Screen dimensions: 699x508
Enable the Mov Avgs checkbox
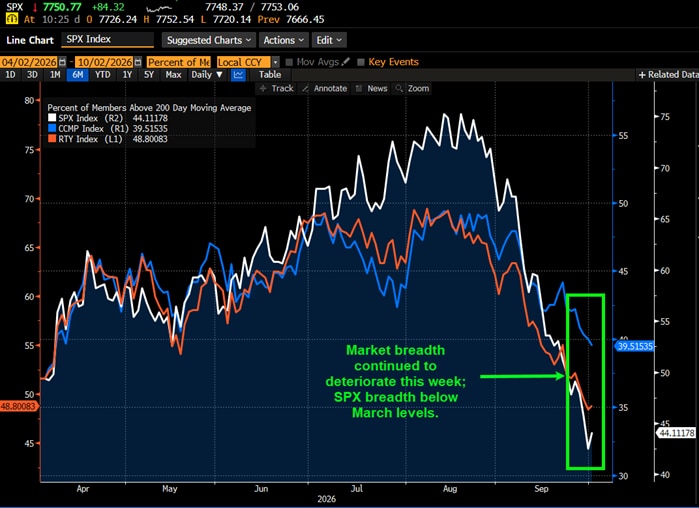(289, 62)
